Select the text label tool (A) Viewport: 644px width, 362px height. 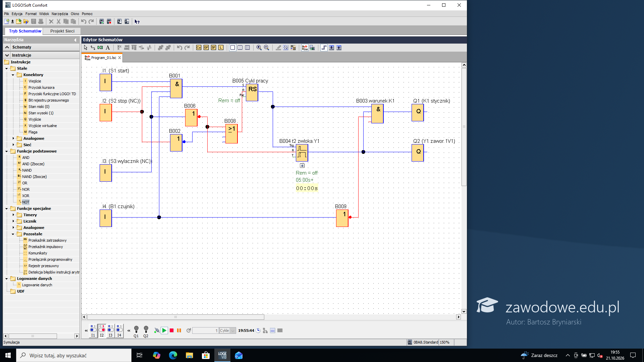click(108, 48)
